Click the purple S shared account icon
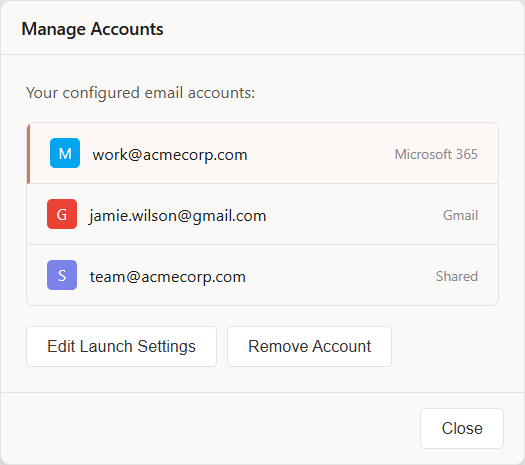 pyautogui.click(x=62, y=275)
